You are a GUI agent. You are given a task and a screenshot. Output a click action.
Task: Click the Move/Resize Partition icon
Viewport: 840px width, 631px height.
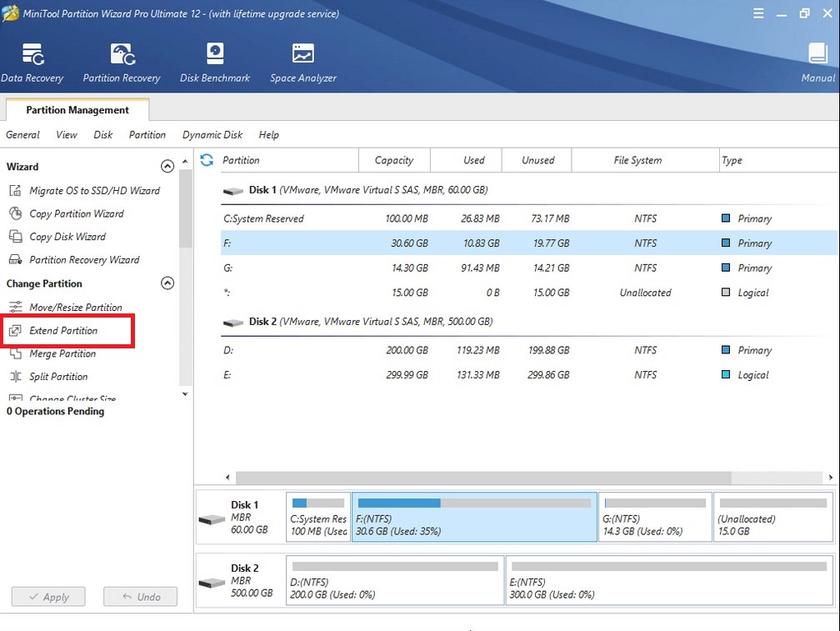point(16,307)
